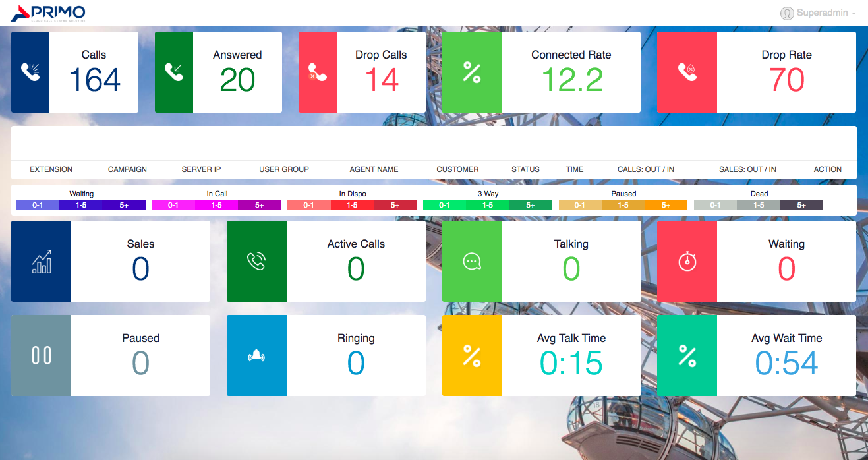Sort by the CAMPAIGN column header
This screenshot has height=460, width=868.
pos(127,169)
